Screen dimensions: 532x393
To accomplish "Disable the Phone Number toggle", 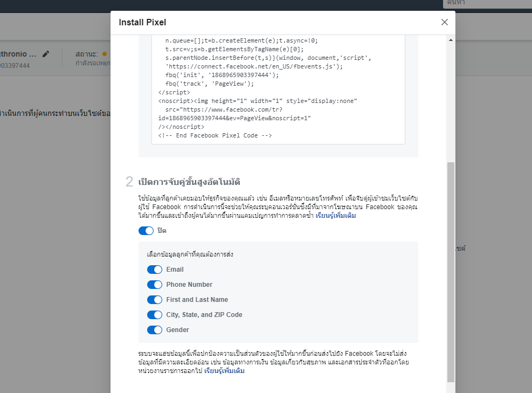I will [155, 285].
